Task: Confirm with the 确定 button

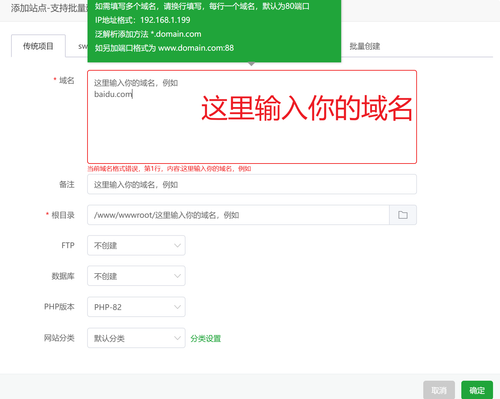Action: (x=477, y=390)
